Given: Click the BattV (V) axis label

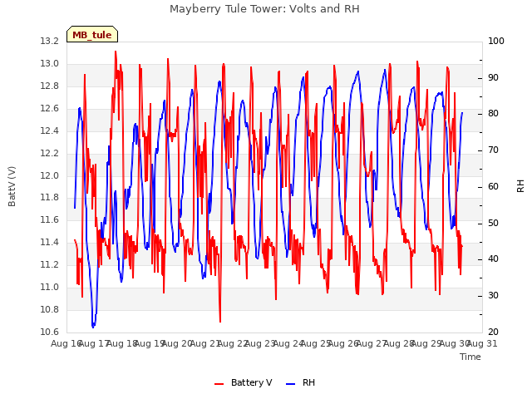Looking at the screenshot, I should 12,186.
